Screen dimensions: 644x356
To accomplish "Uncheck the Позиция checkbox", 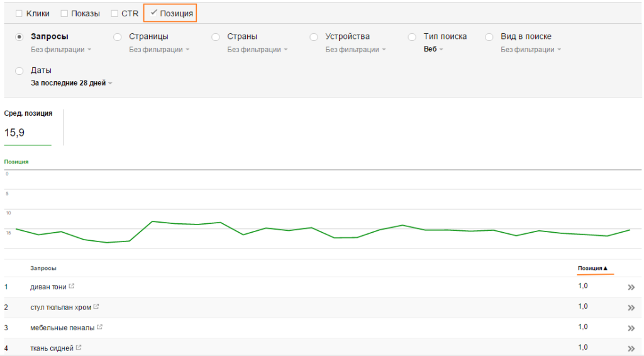I will [153, 13].
